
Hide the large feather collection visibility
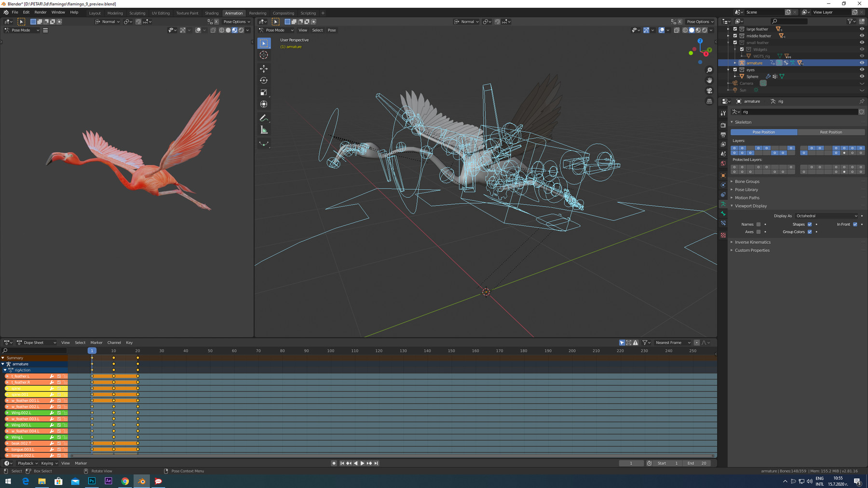click(x=862, y=29)
